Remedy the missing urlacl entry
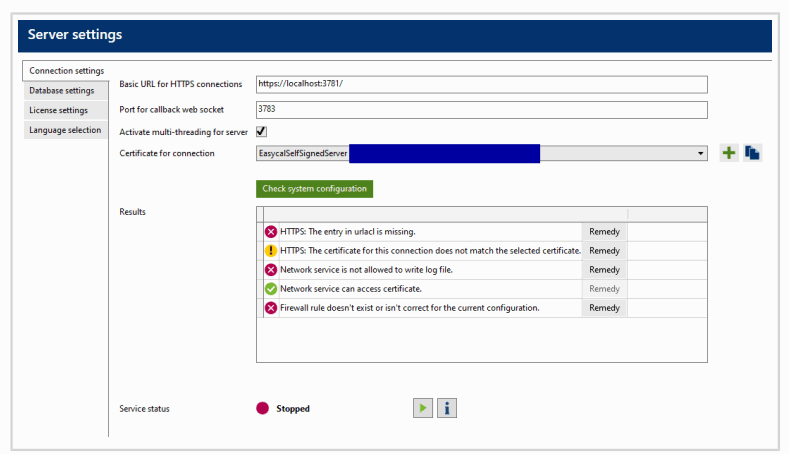The image size is (789, 454). point(604,232)
